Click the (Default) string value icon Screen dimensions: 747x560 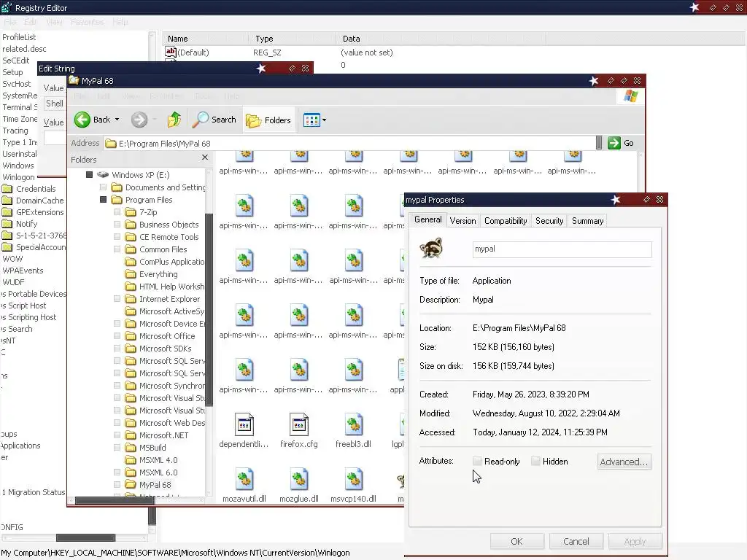click(x=171, y=52)
